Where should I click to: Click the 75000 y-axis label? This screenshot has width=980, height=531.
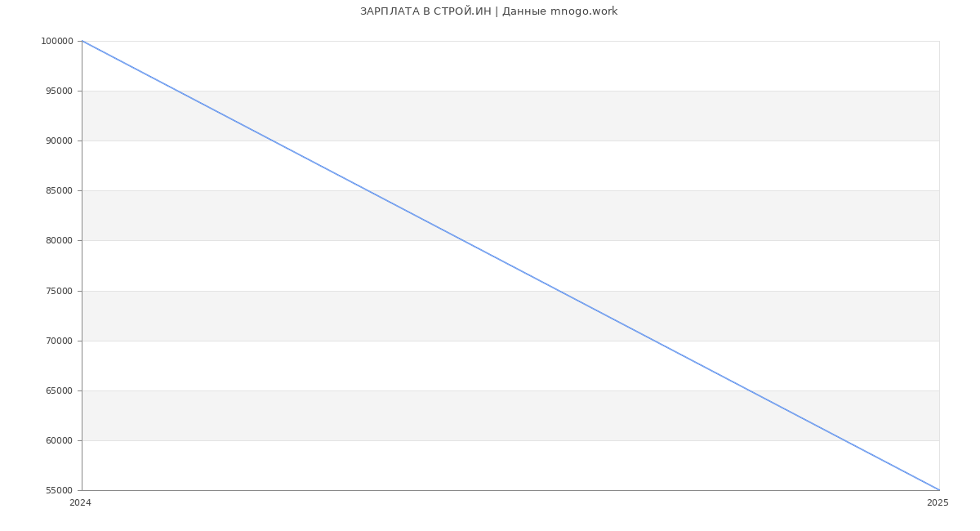pos(59,292)
